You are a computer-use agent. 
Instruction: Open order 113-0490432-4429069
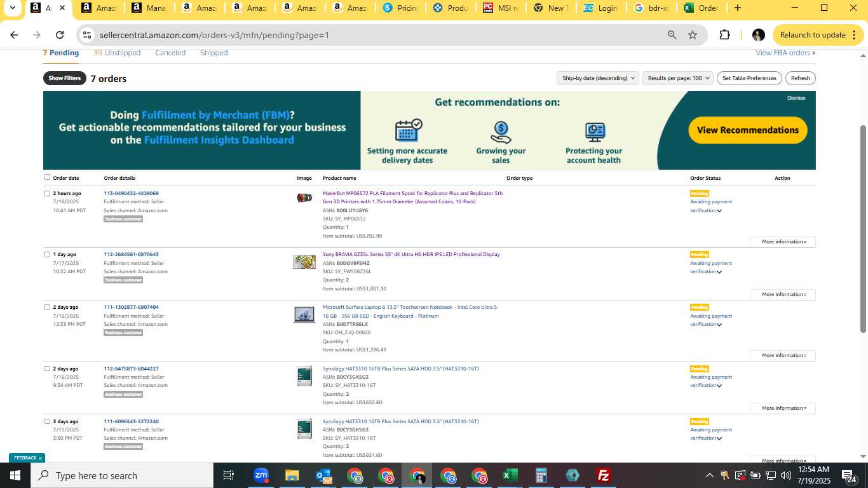click(x=132, y=193)
